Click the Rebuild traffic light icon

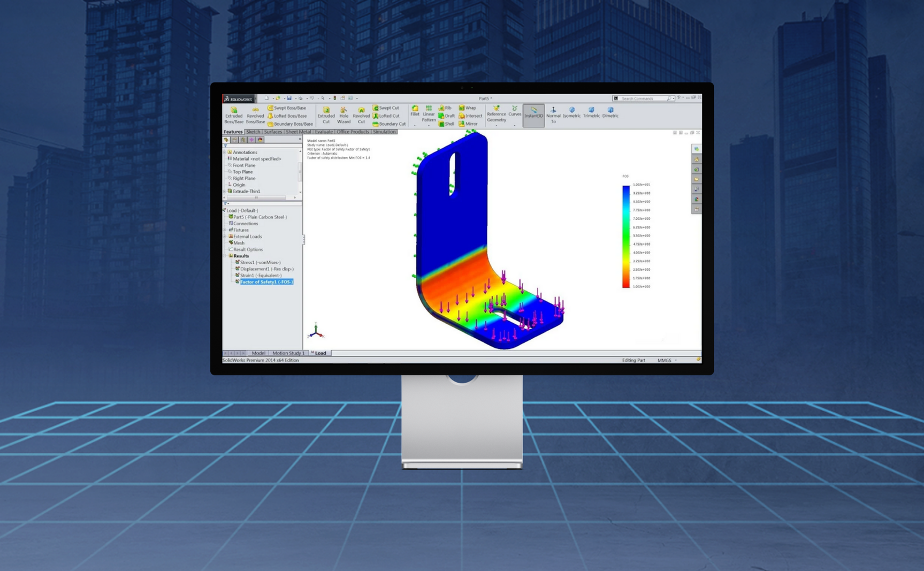pyautogui.click(x=335, y=98)
